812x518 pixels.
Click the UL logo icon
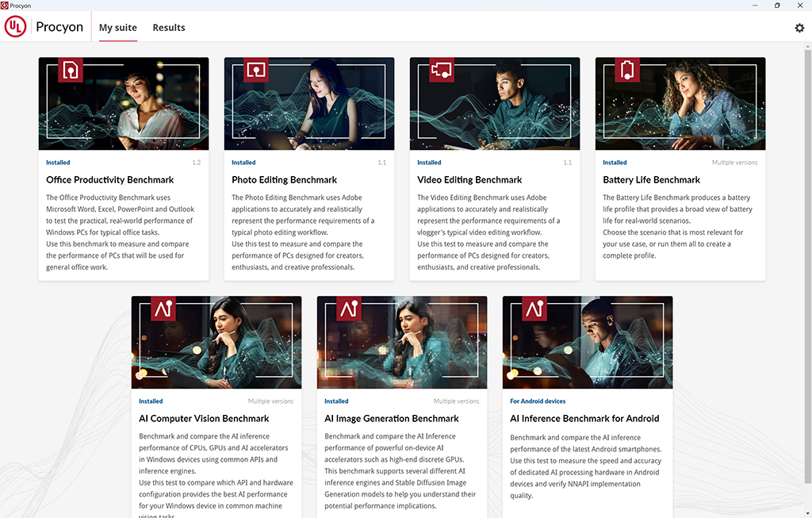point(16,26)
